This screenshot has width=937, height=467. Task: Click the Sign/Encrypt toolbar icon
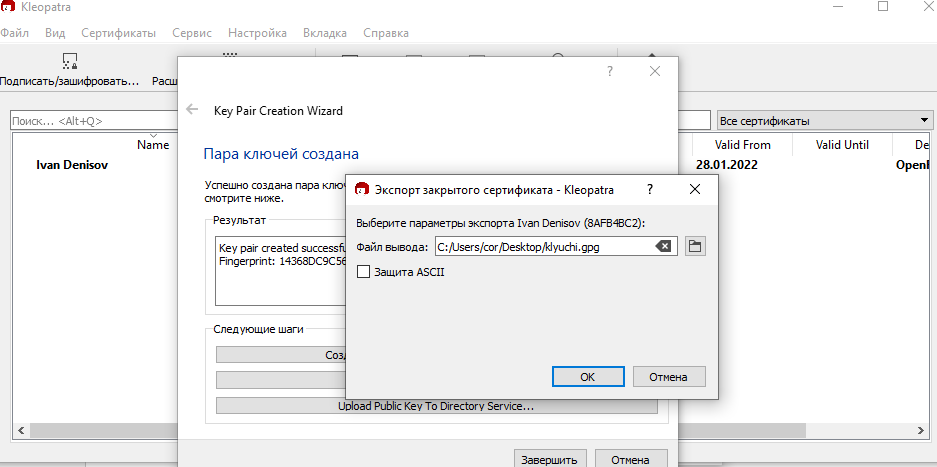click(70, 61)
